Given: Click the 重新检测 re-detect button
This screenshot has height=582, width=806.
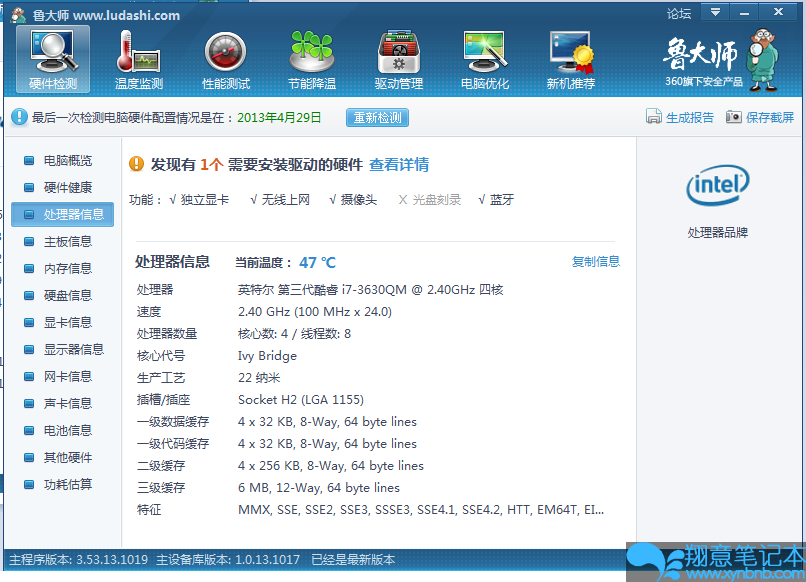Looking at the screenshot, I should coord(377,118).
